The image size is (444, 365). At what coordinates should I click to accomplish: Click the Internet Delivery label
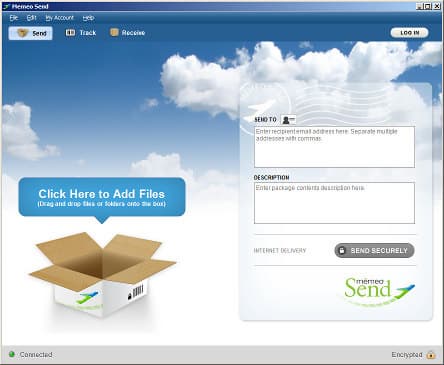click(280, 251)
